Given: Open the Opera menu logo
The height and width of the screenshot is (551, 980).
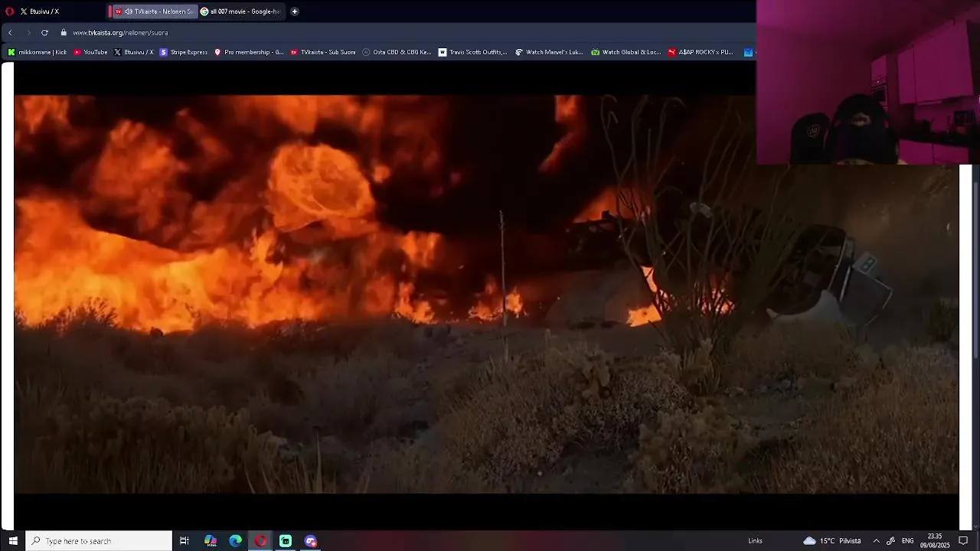Looking at the screenshot, I should [x=9, y=11].
